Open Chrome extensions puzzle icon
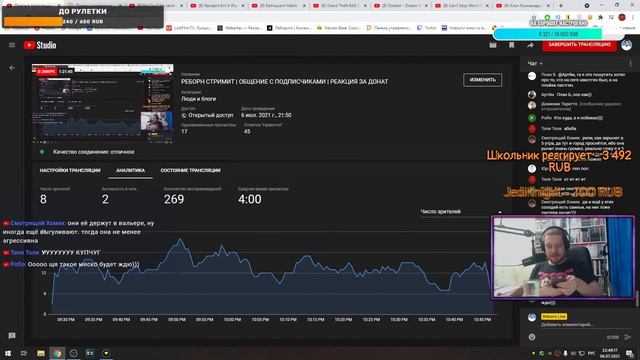 [600, 17]
